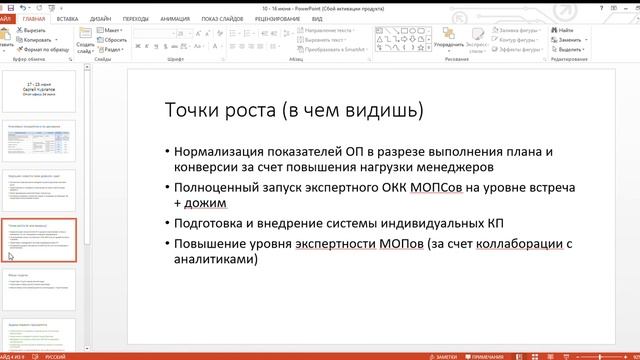
Task: Select first slide thumbnail with title
Action: [39, 91]
